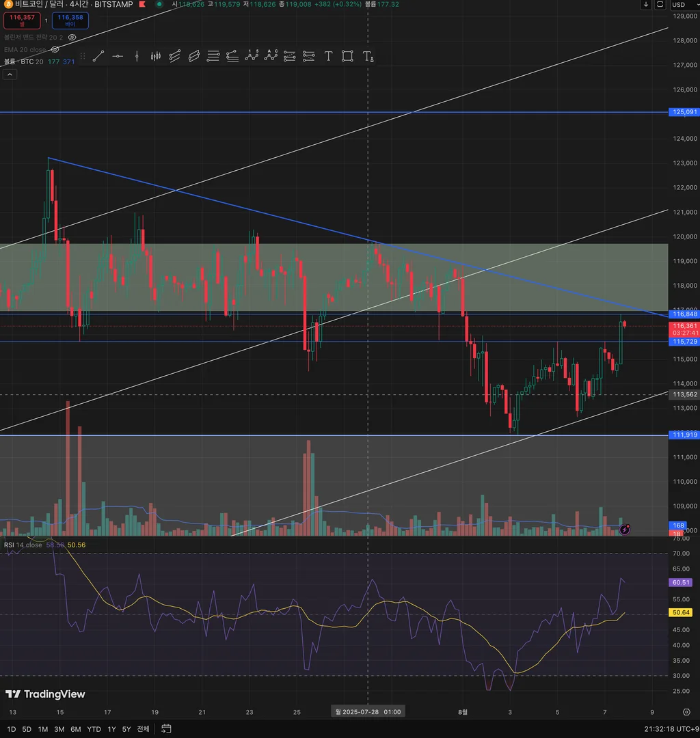Collapse the indicator legend chevron
Viewport: 700px width, 738px height.
point(10,74)
